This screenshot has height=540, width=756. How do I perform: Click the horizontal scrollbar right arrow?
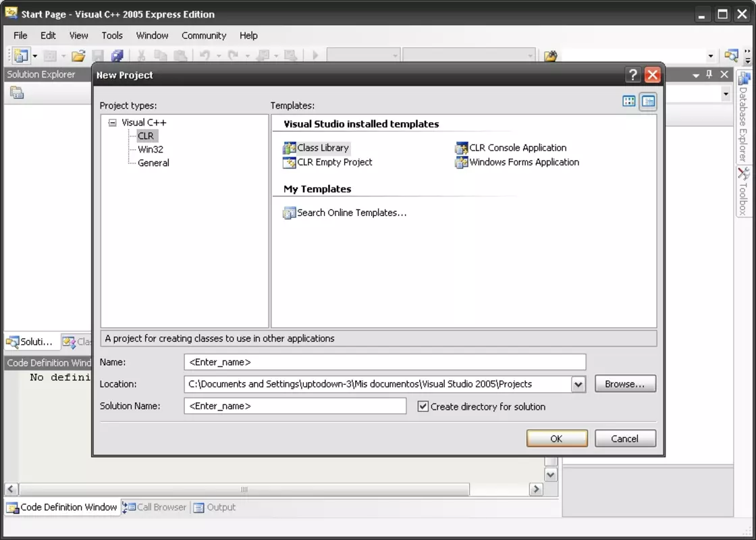[x=536, y=489]
